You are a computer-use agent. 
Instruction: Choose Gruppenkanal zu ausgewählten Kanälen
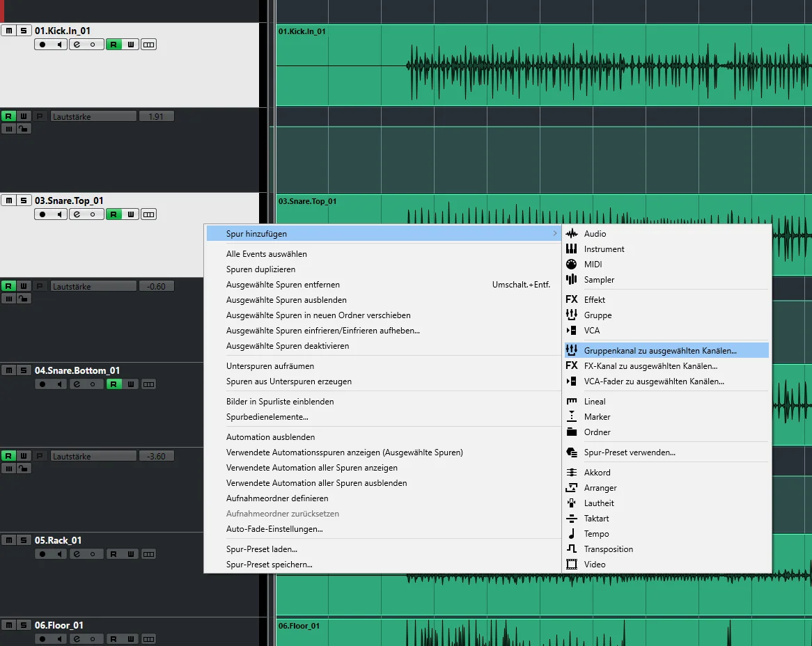click(666, 350)
